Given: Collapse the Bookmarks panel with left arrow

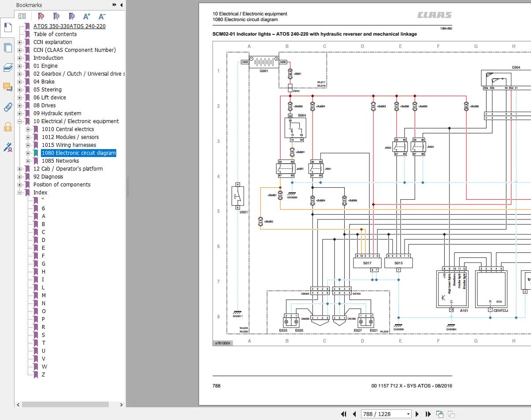Looking at the screenshot, I should tap(121, 5).
